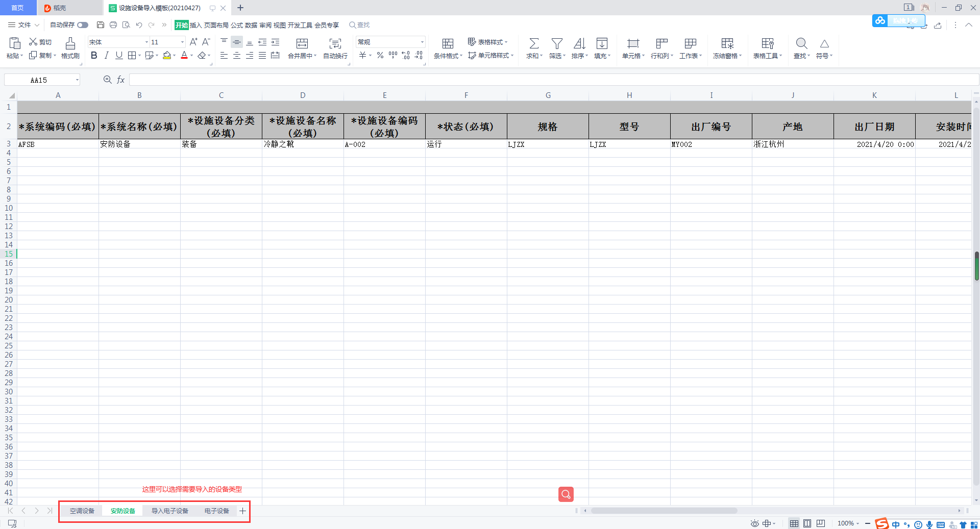
Task: Open the zoom level 100% dropdown
Action: 848,523
